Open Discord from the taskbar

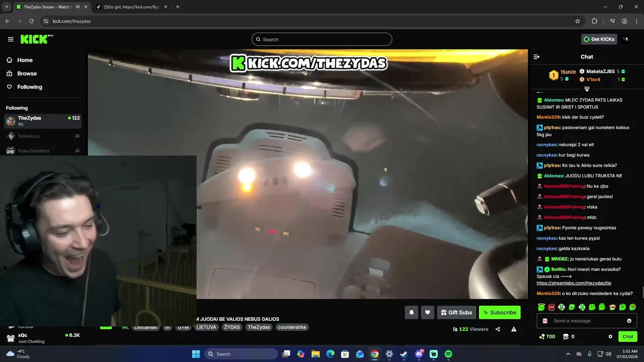pyautogui.click(x=419, y=354)
